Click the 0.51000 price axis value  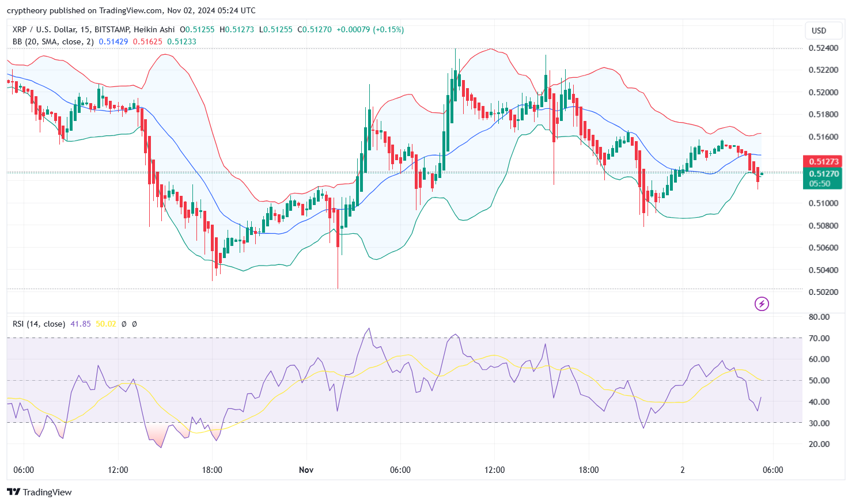click(823, 203)
